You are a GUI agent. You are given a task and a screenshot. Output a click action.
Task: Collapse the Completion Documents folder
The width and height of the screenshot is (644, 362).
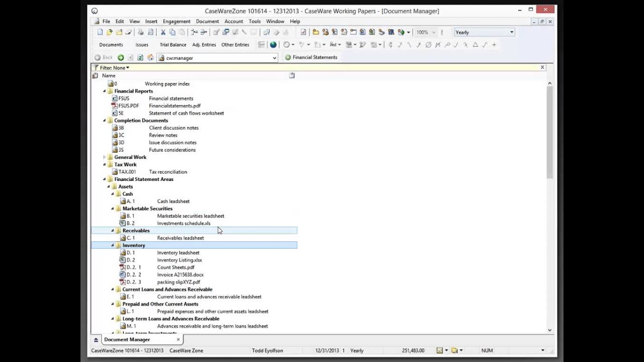105,120
